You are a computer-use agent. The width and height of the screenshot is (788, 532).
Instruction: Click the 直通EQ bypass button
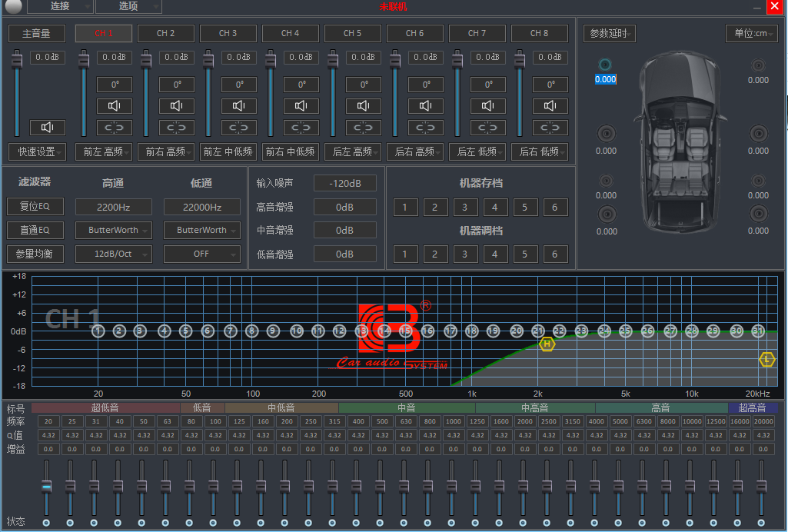click(x=35, y=230)
